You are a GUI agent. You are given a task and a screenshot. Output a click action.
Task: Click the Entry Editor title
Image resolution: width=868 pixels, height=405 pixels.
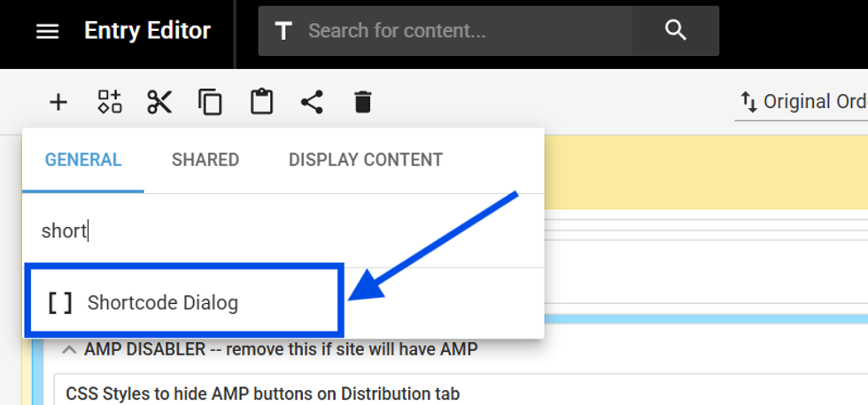pyautogui.click(x=147, y=31)
